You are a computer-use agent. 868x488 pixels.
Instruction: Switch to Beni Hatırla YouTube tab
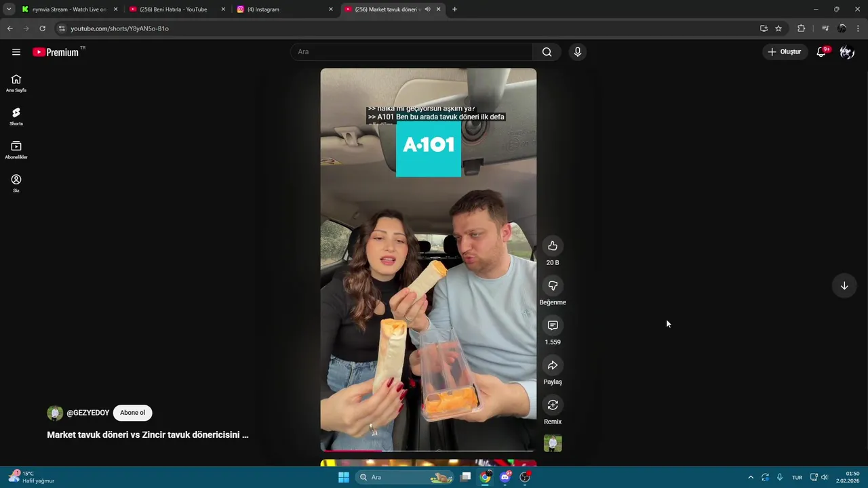click(176, 9)
